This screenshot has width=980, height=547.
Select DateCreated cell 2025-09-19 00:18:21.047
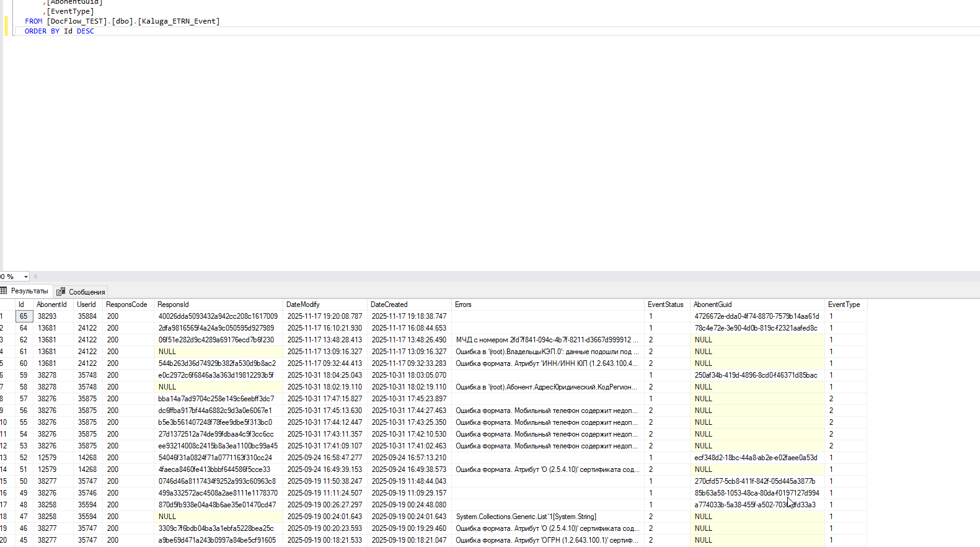click(x=410, y=540)
